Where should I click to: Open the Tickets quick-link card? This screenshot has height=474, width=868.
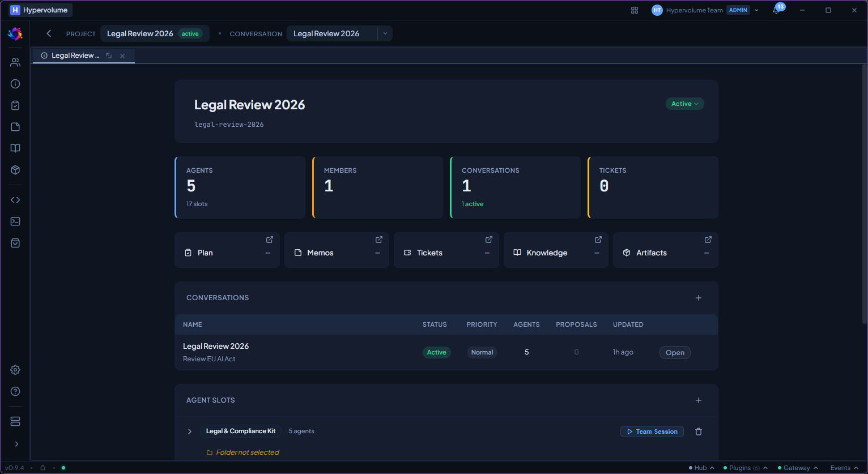(x=446, y=250)
